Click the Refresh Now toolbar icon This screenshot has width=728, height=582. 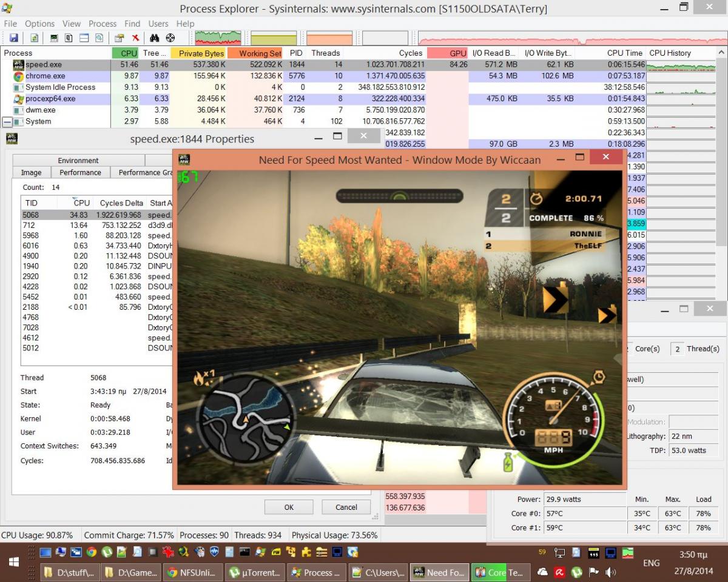[x=35, y=38]
